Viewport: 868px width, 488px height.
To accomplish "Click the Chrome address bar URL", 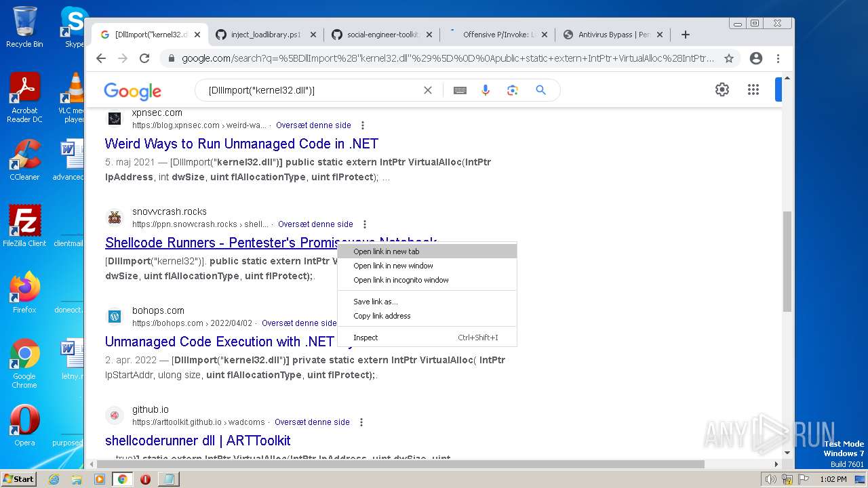I will click(448, 58).
